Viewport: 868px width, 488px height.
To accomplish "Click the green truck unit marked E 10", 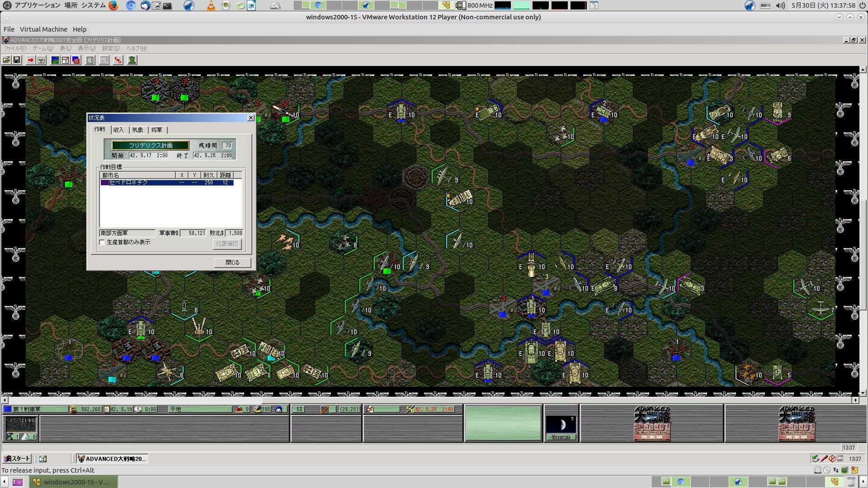I will (488, 111).
